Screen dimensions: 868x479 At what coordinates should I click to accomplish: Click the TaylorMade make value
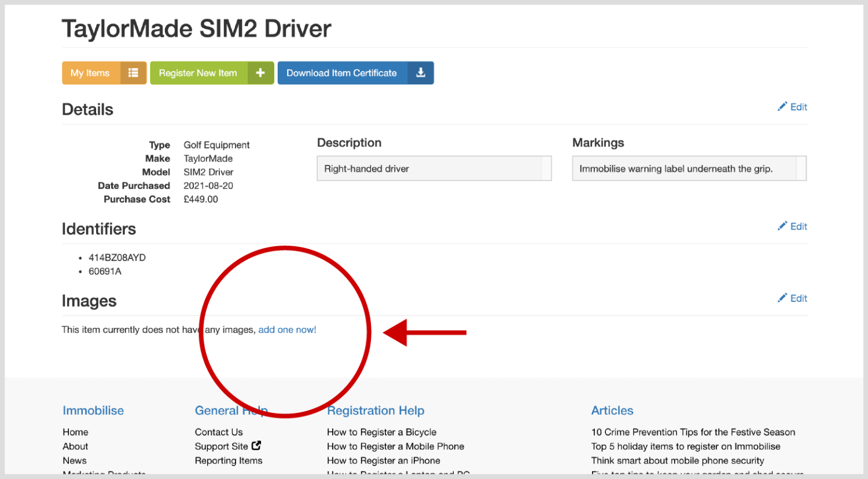(x=208, y=158)
